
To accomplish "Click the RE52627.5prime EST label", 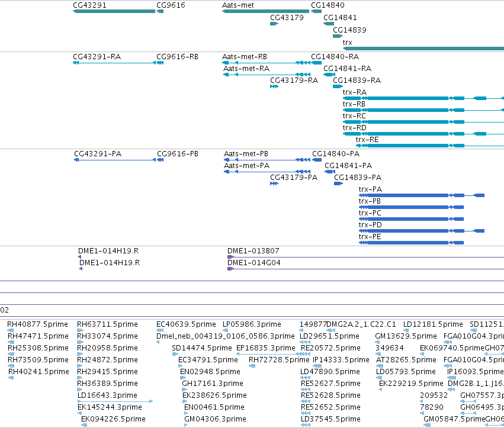I will [x=330, y=384].
